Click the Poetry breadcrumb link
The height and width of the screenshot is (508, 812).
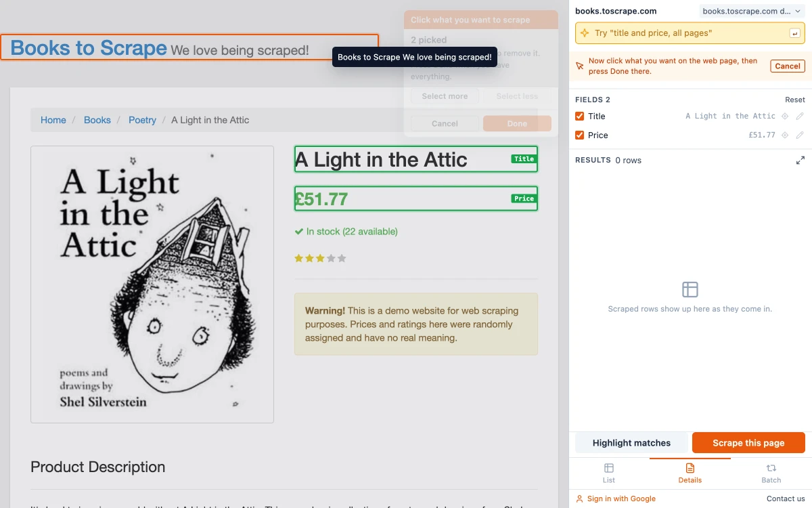pyautogui.click(x=142, y=120)
